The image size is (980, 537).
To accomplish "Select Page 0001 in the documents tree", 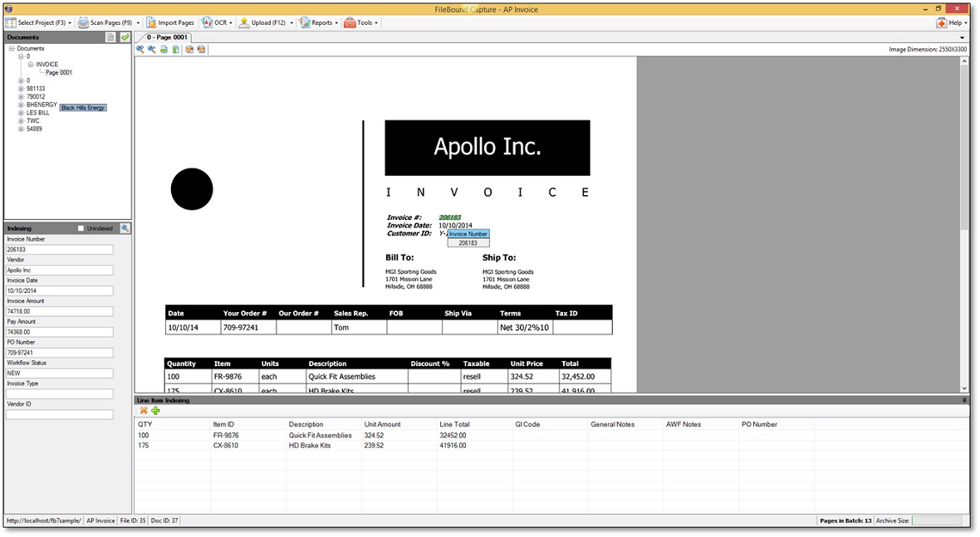I will point(58,73).
